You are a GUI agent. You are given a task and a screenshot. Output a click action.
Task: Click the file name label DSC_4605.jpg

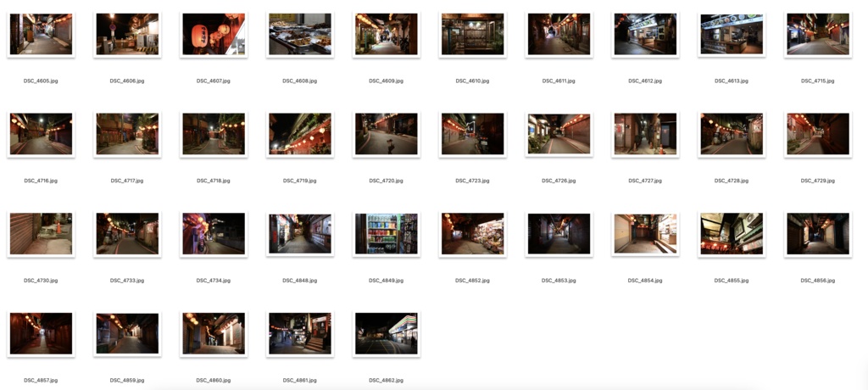41,81
